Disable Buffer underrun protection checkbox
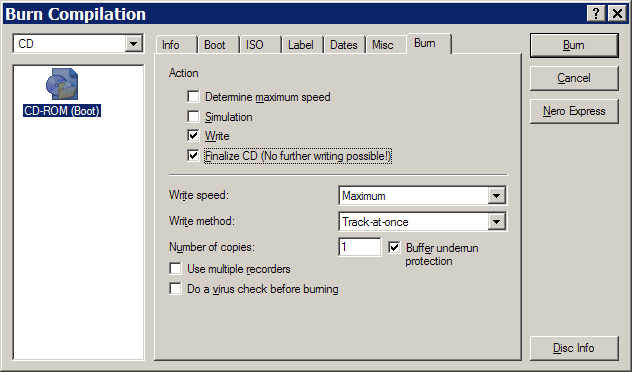The width and height of the screenshot is (632, 372). pos(394,247)
